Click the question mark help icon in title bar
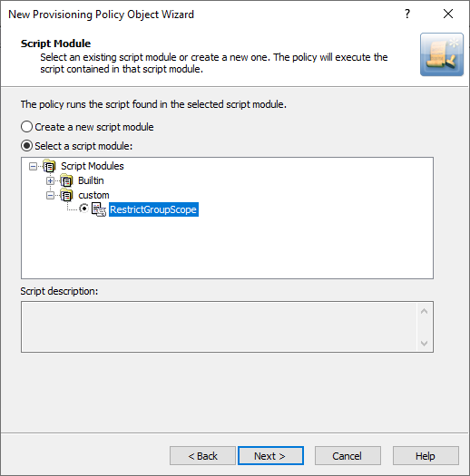Image resolution: width=470 pixels, height=476 pixels. [x=407, y=14]
